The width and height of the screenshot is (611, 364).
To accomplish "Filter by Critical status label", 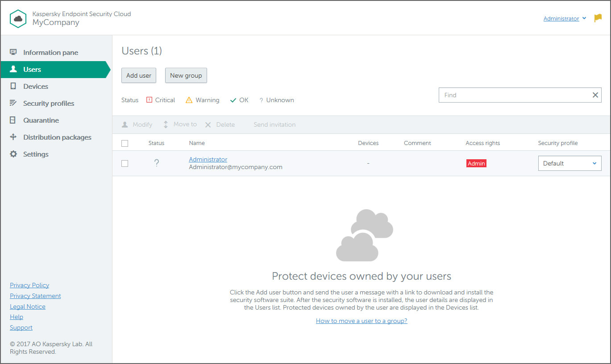I will pyautogui.click(x=165, y=100).
